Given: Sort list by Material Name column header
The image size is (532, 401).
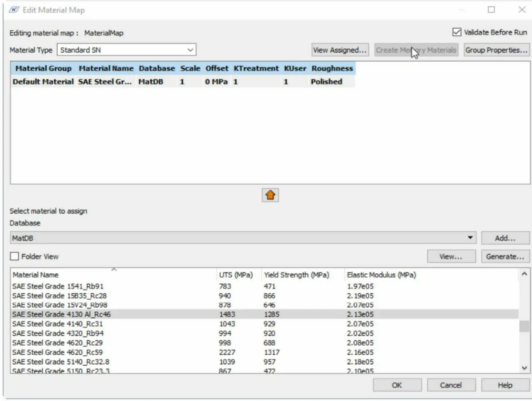Looking at the screenshot, I should click(36, 275).
